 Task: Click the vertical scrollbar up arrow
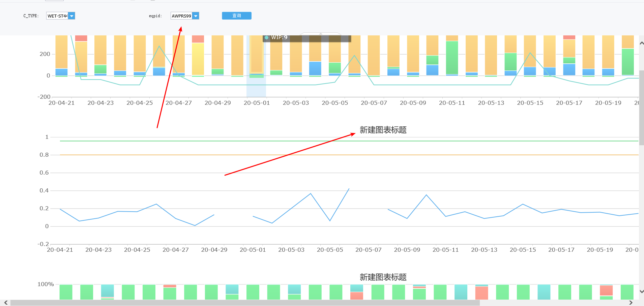(x=641, y=44)
